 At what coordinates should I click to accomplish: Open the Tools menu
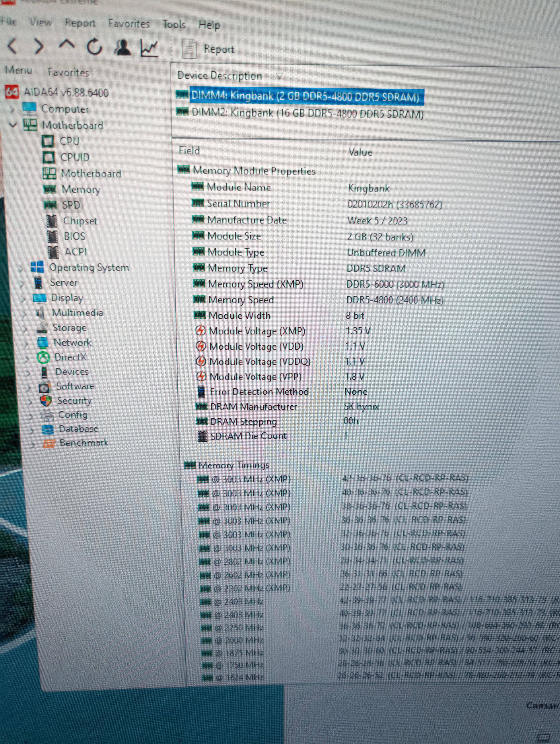pos(174,25)
